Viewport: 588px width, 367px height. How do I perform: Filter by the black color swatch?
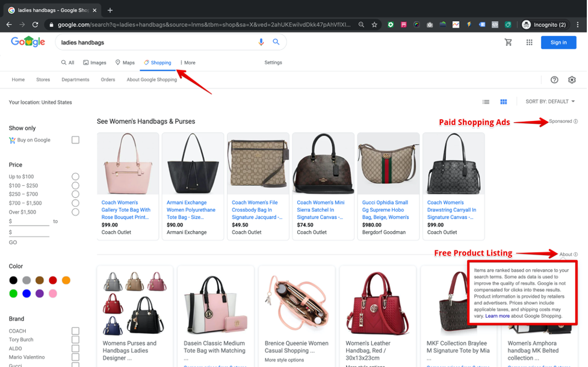click(x=13, y=280)
